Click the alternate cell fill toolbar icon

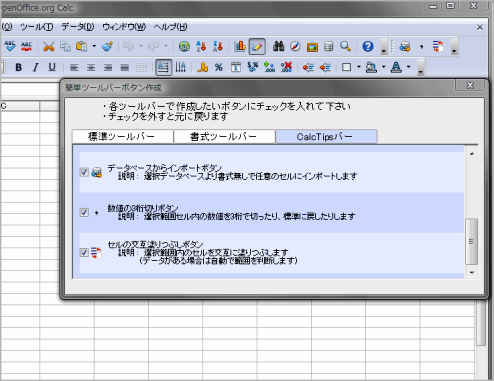coord(438,46)
